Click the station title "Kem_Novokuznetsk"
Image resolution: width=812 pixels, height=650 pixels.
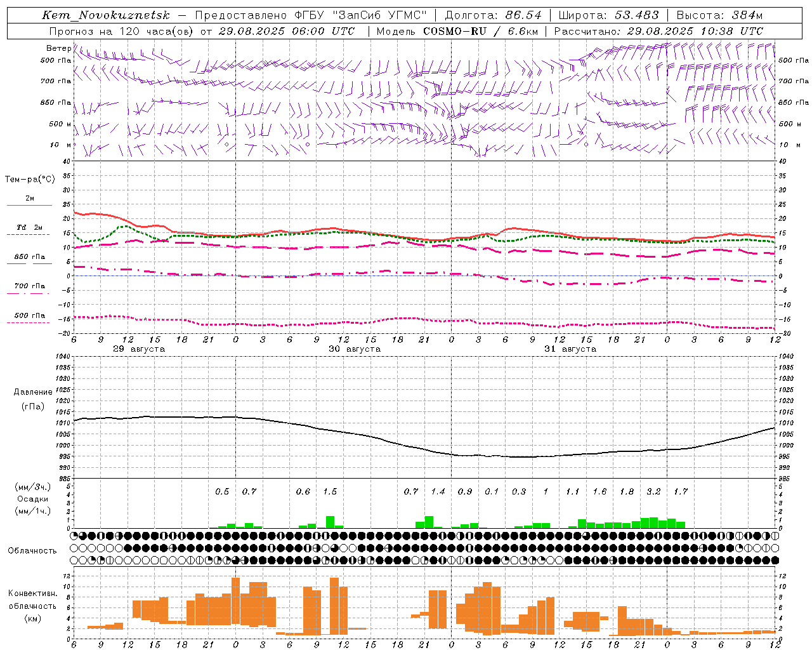[x=105, y=15]
